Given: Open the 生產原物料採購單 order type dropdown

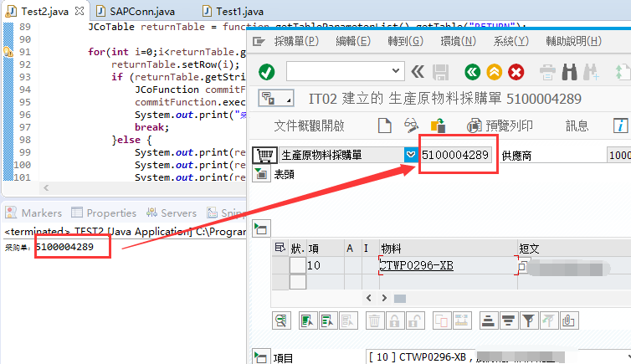Looking at the screenshot, I should [411, 155].
